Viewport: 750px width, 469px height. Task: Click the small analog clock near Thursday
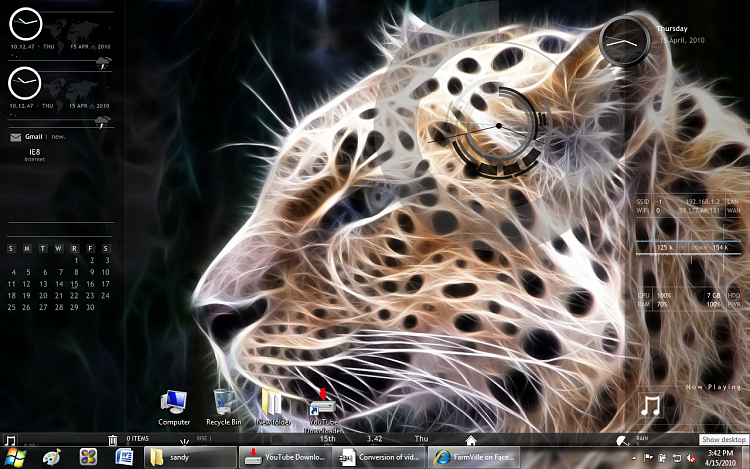pyautogui.click(x=624, y=42)
